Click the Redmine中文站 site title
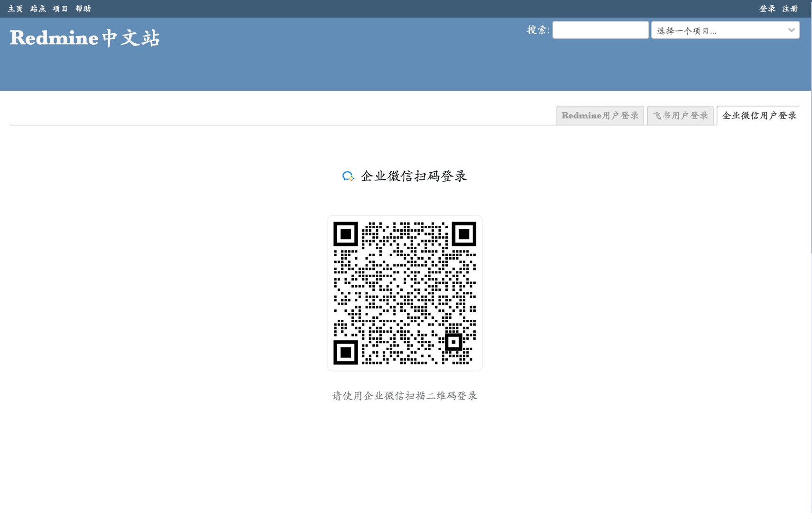 click(x=85, y=38)
